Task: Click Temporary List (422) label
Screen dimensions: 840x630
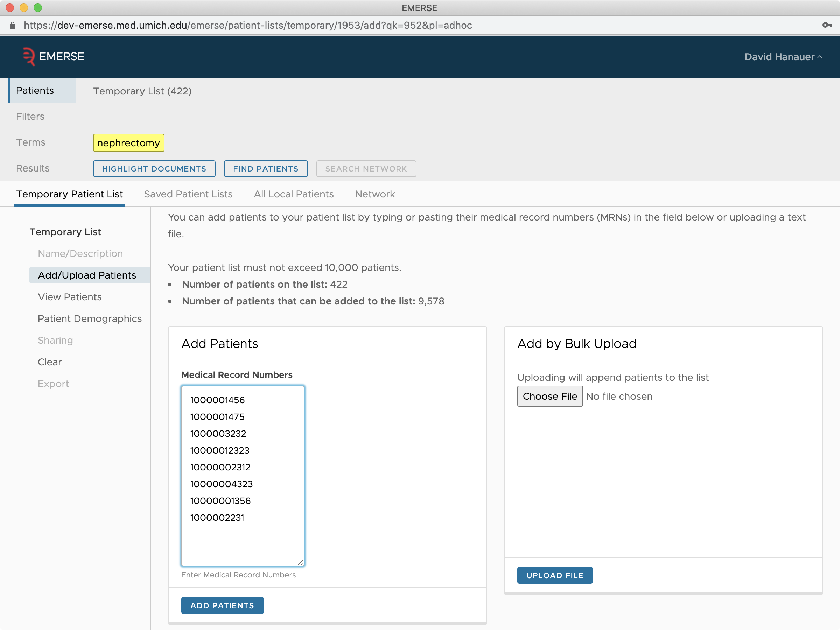Action: (x=142, y=91)
